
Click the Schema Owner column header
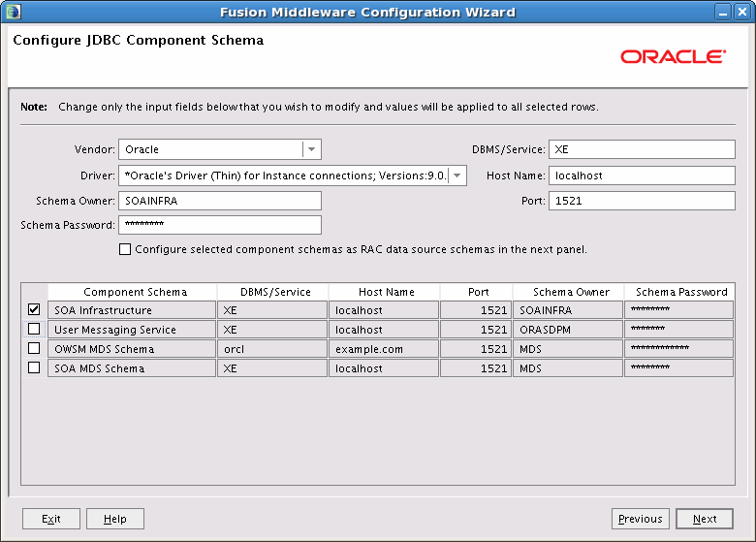(x=568, y=292)
